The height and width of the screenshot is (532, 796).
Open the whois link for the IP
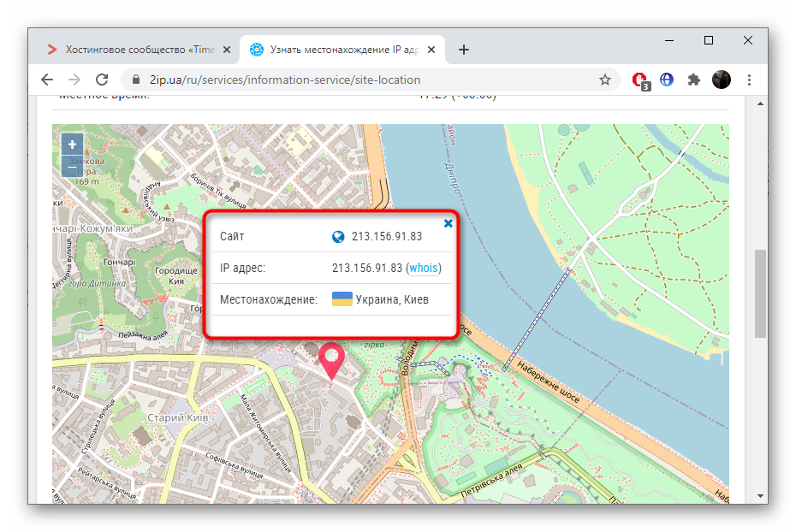pos(424,268)
